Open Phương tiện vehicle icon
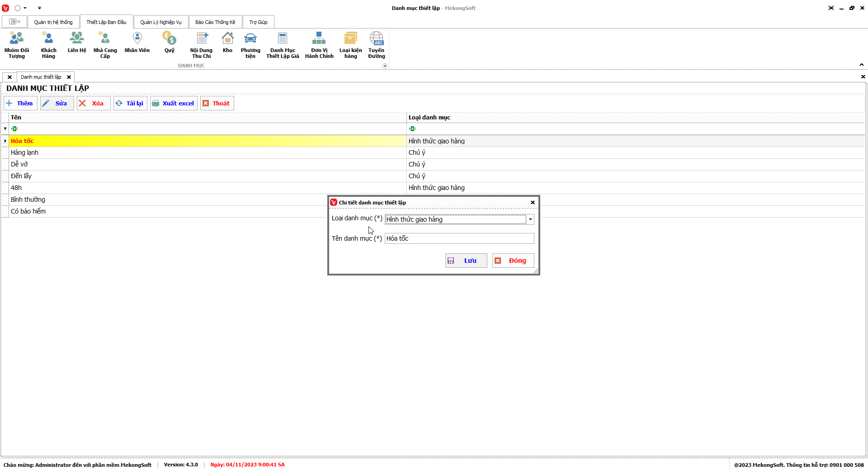Image resolution: width=868 pixels, height=470 pixels. point(250,45)
